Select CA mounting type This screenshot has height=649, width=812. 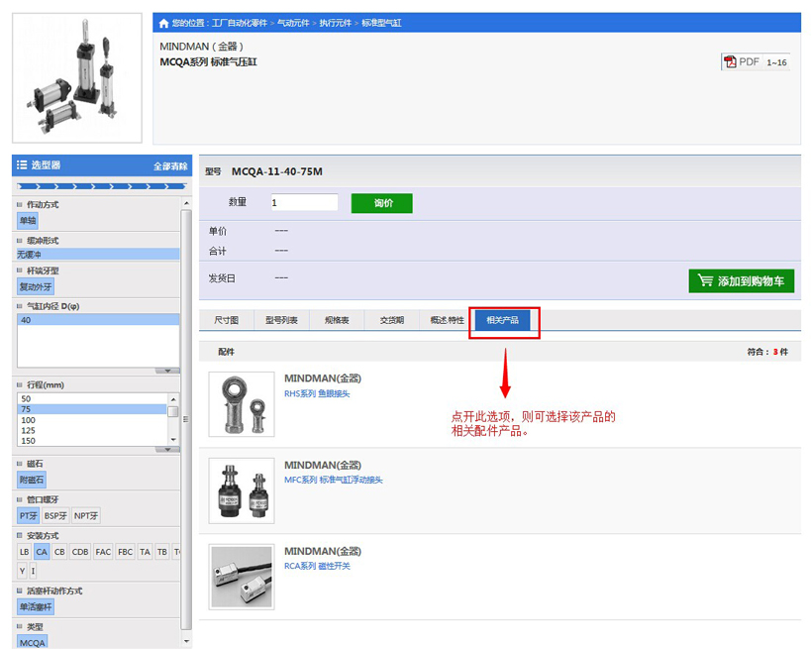coord(42,552)
